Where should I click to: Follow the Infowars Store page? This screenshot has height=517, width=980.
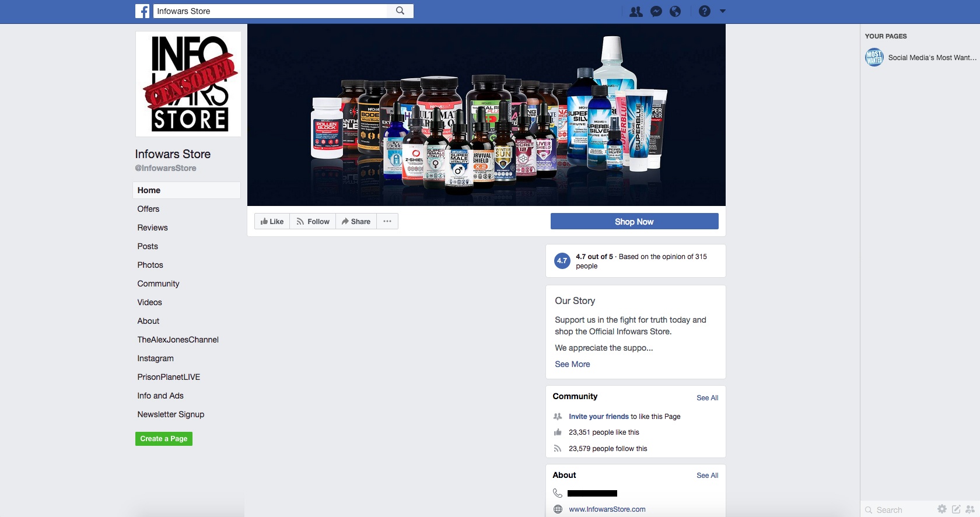313,222
